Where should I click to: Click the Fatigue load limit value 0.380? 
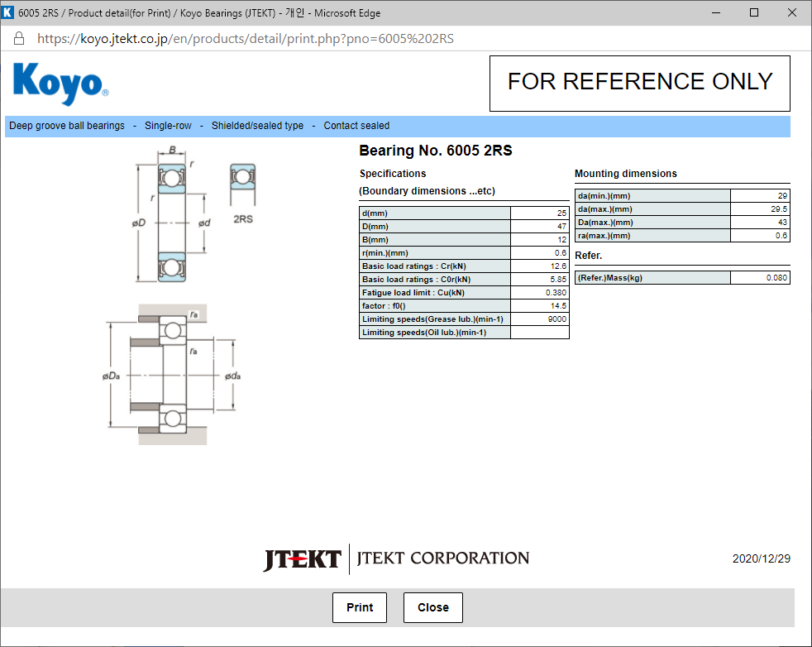point(540,292)
